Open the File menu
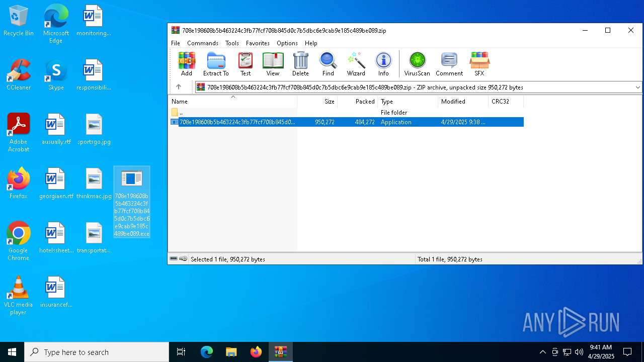644x362 pixels. click(x=176, y=43)
